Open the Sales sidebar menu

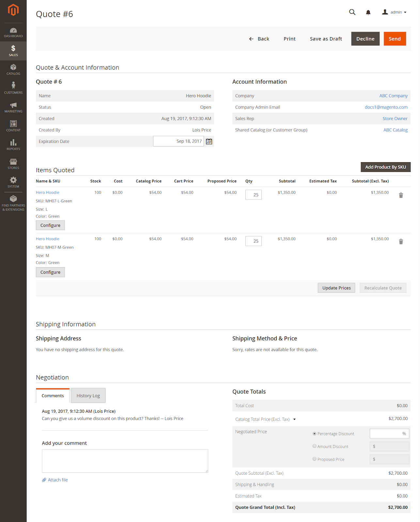pos(13,51)
